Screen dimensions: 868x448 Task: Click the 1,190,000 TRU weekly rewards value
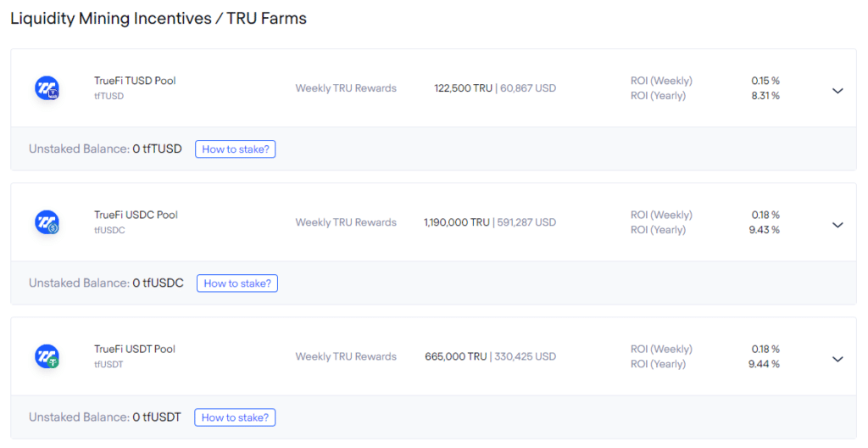457,222
